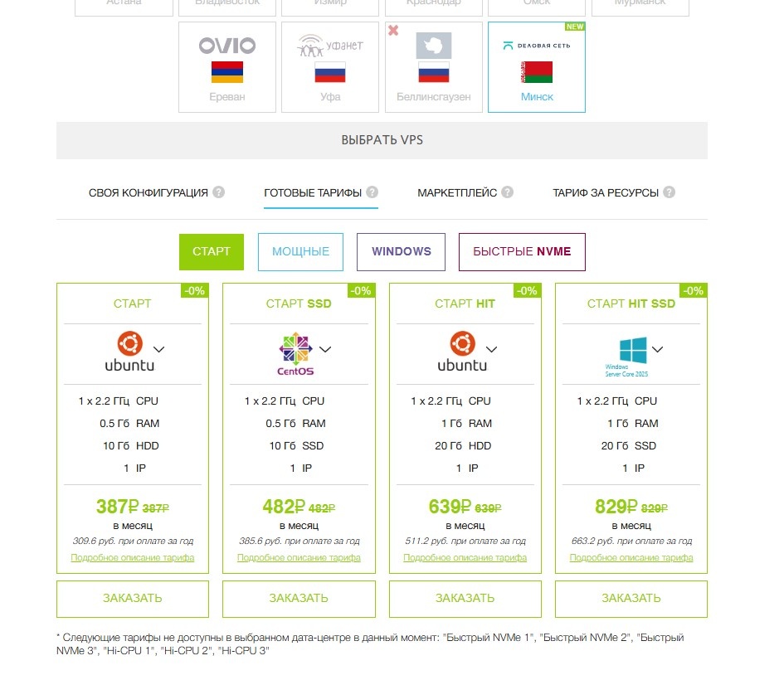Expand OS selector arrow in Старт HIT SSD
This screenshot has height=675, width=784.
click(658, 349)
